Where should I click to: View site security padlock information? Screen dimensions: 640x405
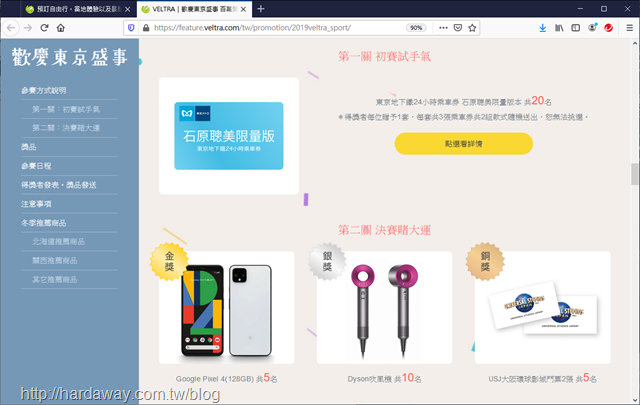click(146, 28)
